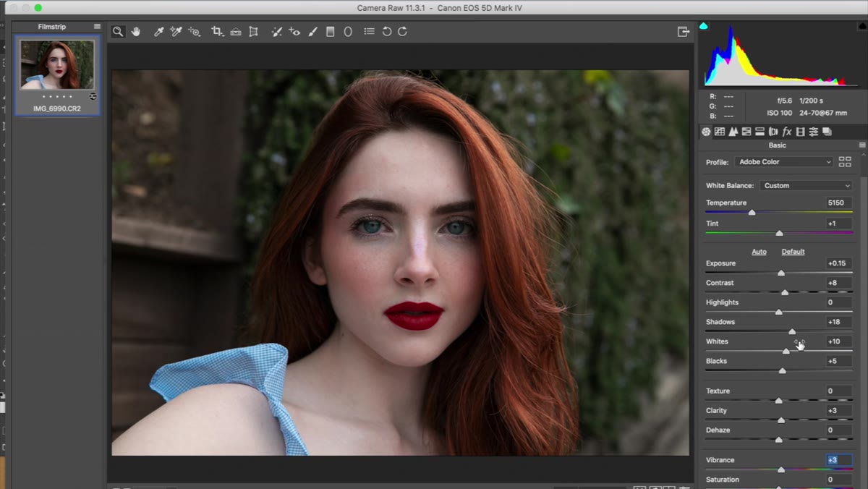This screenshot has height=489, width=868.
Task: Click the Blacks value field +5
Action: pos(839,361)
